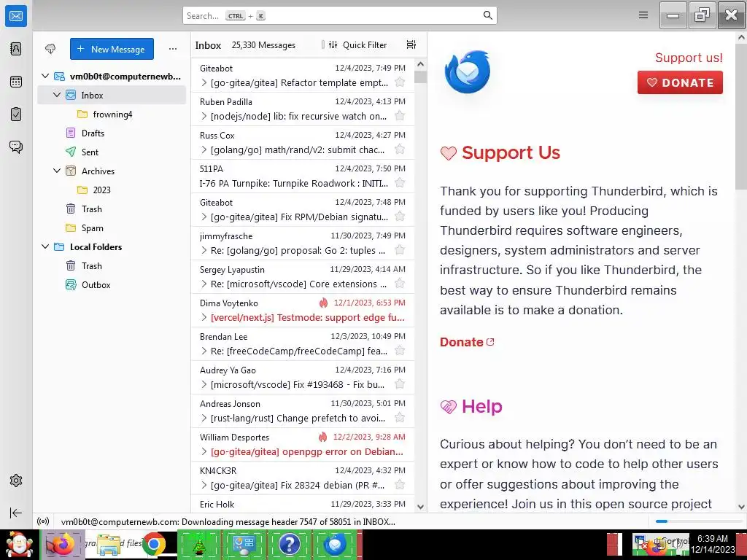
Task: Open the 511PA I-76 PA Turnpike email
Action: [303, 176]
